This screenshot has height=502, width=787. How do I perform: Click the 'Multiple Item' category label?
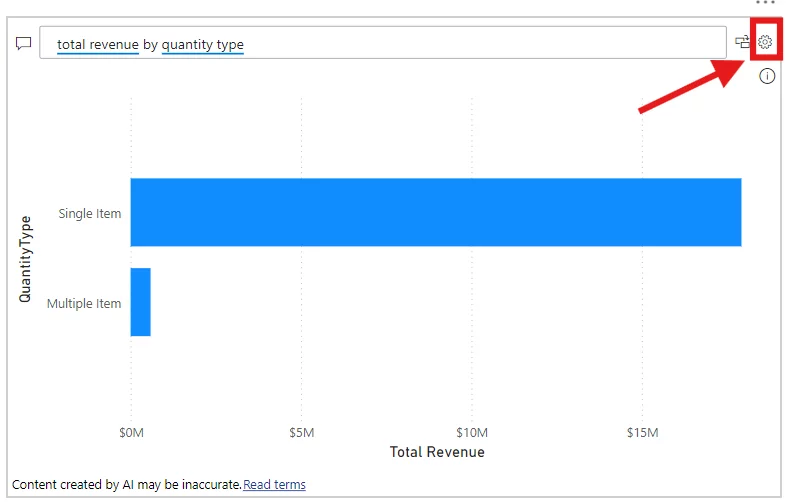[84, 303]
